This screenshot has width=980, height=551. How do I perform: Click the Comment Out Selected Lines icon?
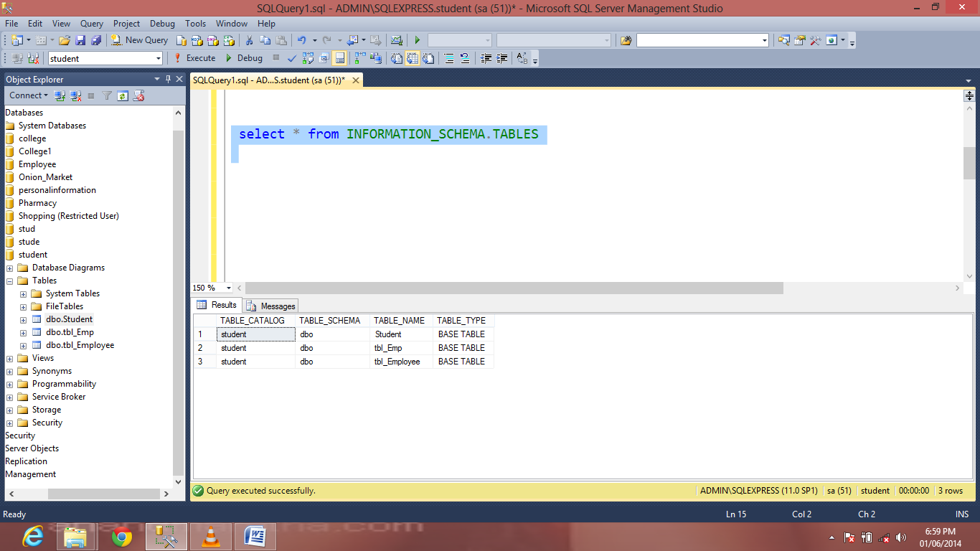(448, 58)
